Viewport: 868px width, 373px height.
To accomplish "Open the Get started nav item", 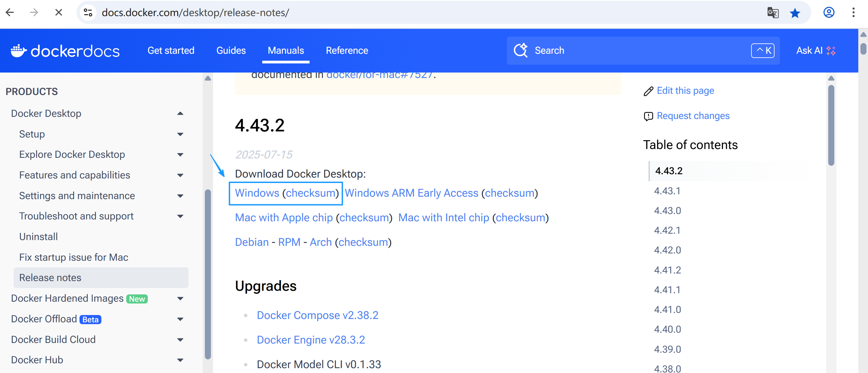I will [171, 51].
